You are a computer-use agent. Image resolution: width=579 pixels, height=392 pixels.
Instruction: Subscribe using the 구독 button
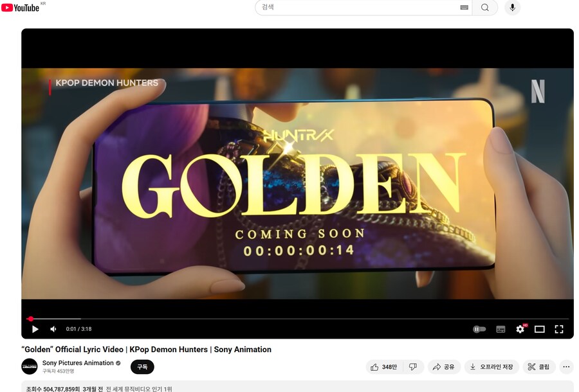142,367
